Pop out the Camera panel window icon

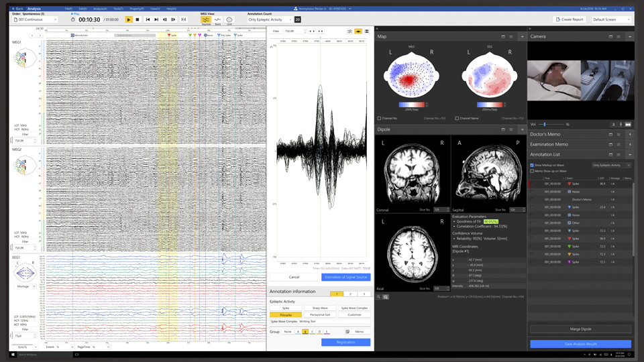[610, 36]
